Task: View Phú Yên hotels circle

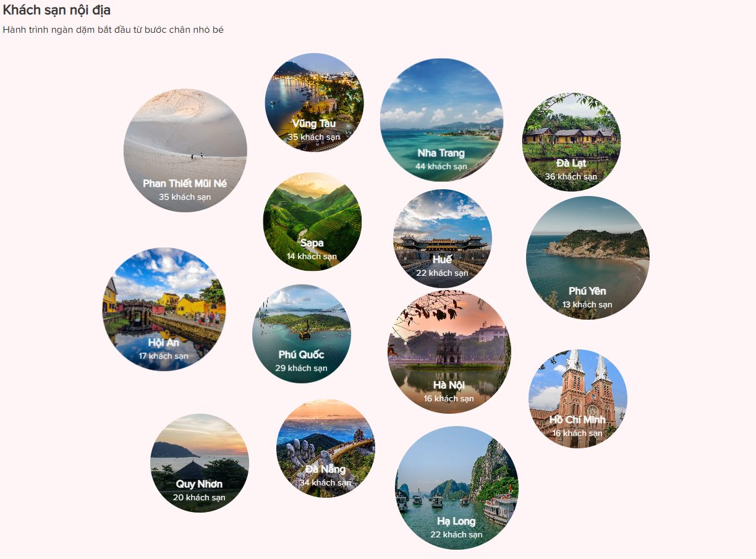Action: [x=588, y=258]
